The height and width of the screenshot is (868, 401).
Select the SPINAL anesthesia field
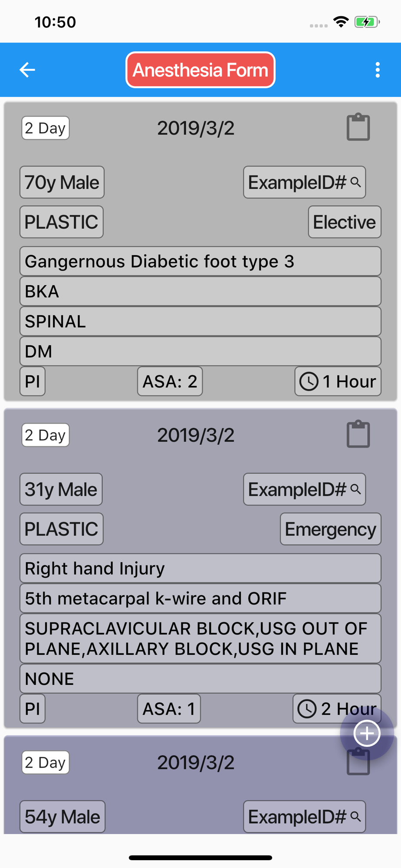(x=200, y=321)
